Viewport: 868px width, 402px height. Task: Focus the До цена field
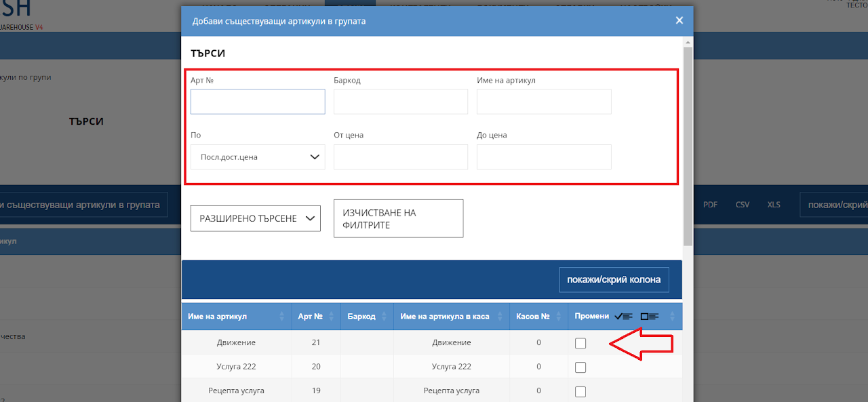(544, 157)
